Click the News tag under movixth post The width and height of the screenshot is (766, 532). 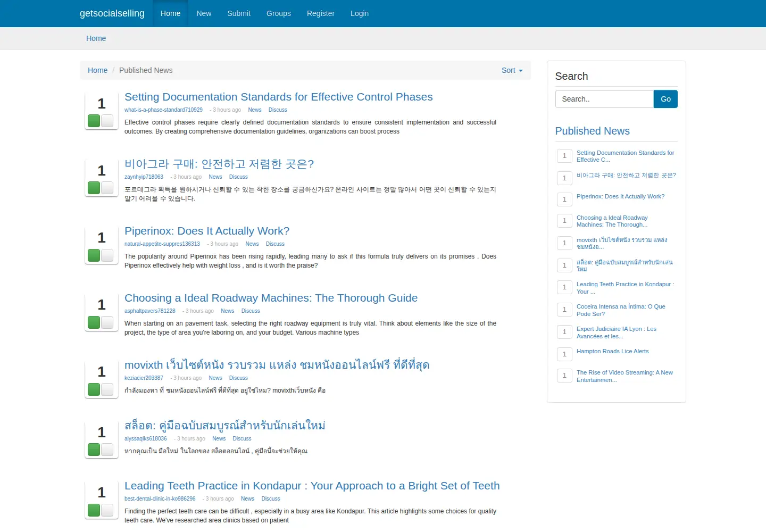(x=215, y=378)
